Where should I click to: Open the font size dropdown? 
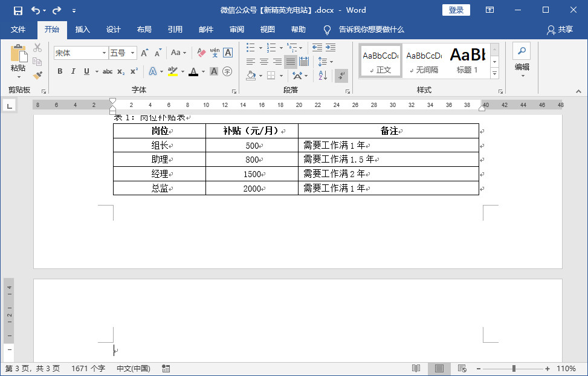pyautogui.click(x=132, y=53)
